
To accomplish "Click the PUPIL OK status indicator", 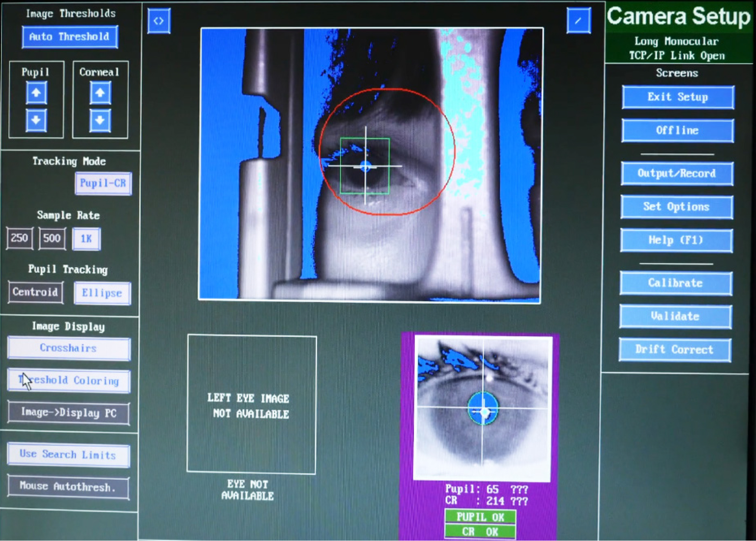I will [x=480, y=517].
